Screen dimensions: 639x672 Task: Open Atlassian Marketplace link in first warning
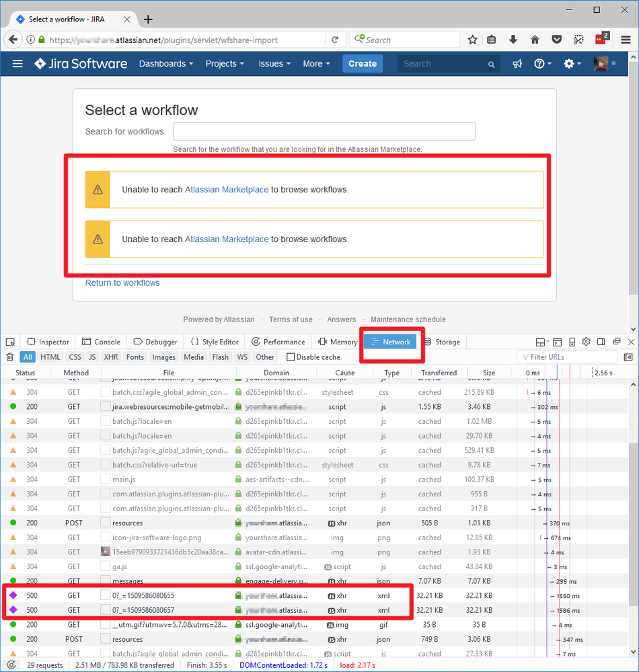(226, 190)
